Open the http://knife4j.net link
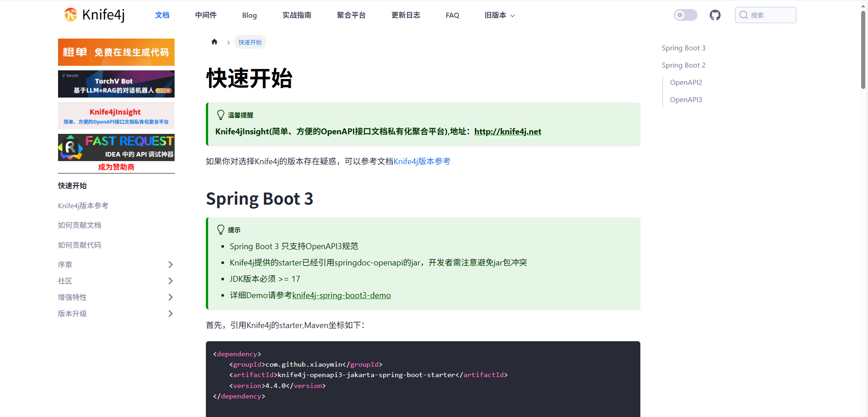Screen dimensions: 868x417 [x=507, y=132]
